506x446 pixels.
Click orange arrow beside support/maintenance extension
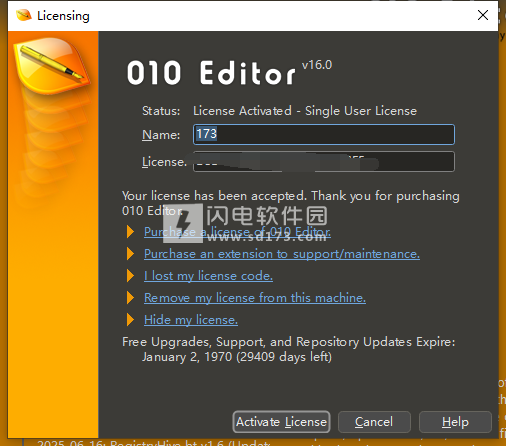(130, 254)
